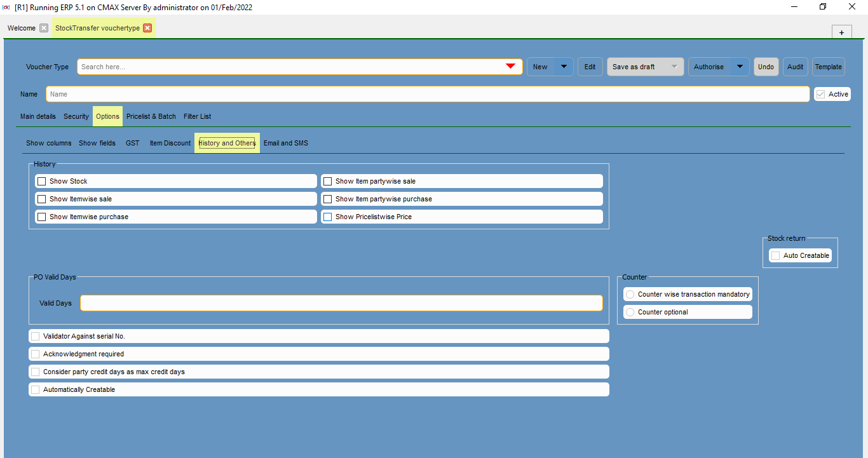Close the StockTransfer vouchertype tab

[x=147, y=28]
